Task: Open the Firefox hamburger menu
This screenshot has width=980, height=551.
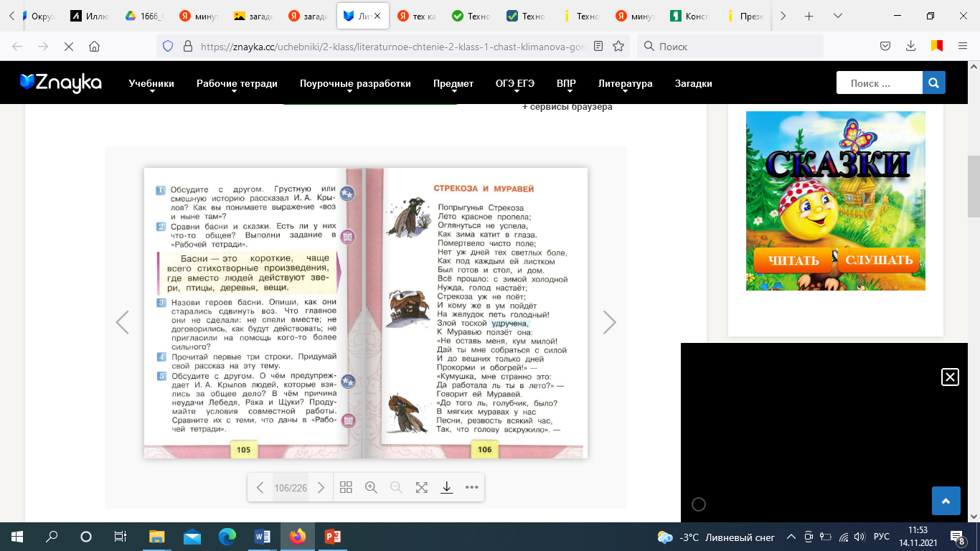Action: [x=963, y=46]
